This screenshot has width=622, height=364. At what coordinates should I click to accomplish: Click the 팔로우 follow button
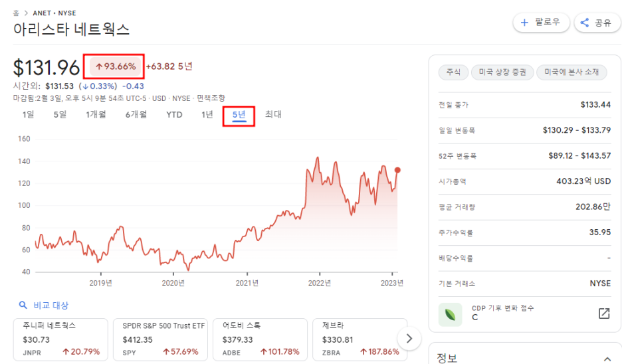pos(541,22)
